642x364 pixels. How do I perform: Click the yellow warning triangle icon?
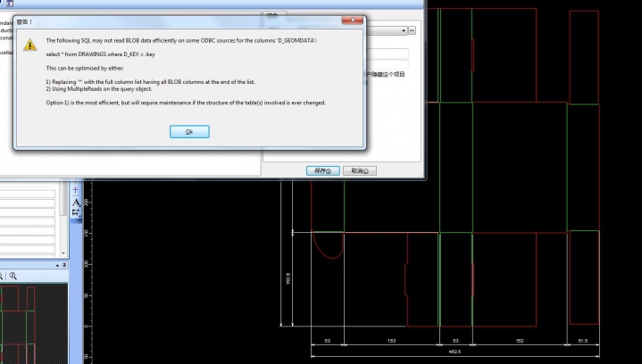29,45
